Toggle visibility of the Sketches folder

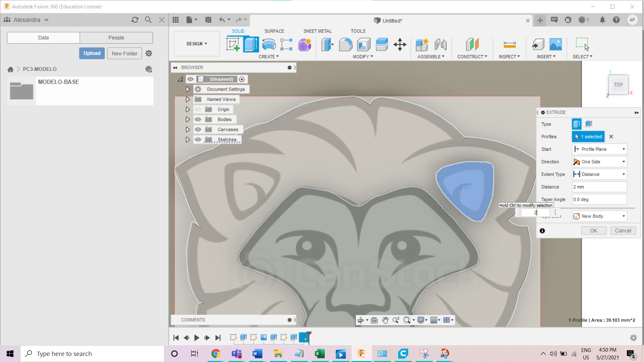(198, 139)
